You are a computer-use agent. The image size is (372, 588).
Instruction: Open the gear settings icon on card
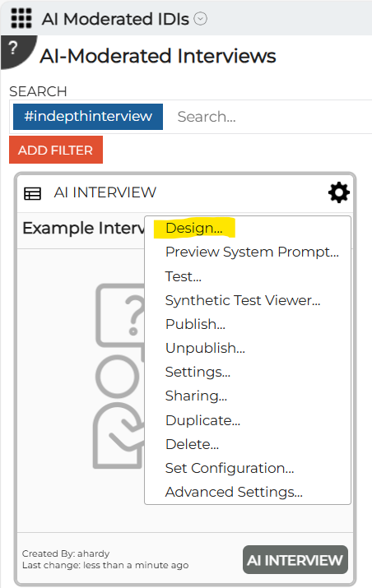point(339,192)
